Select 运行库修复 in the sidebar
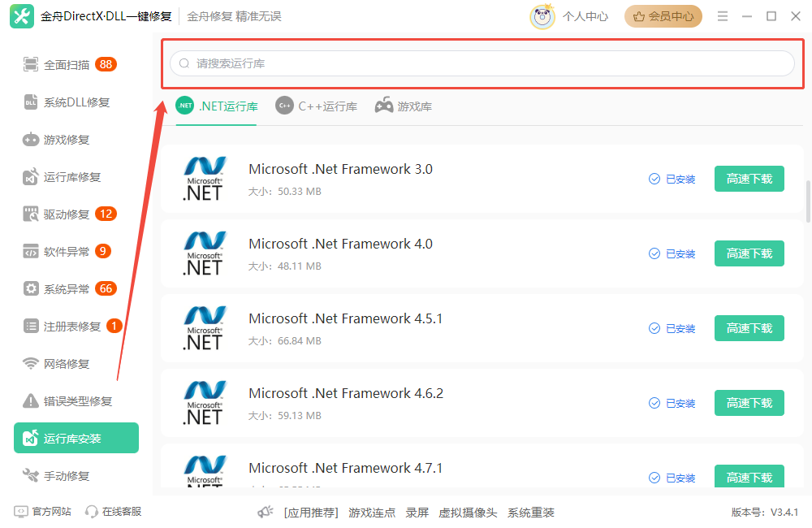 click(x=63, y=177)
